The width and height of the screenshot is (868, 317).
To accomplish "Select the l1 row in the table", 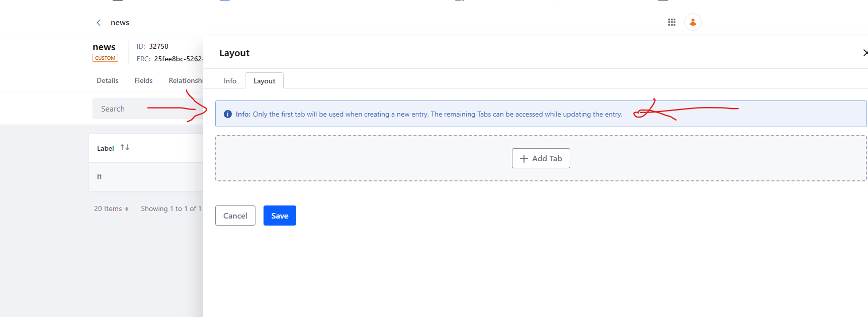I will click(146, 177).
